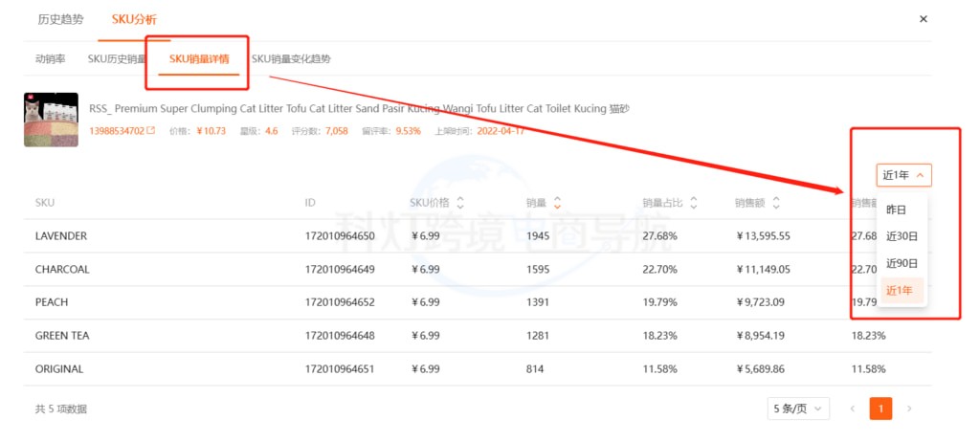Click the sales count 1281
The height and width of the screenshot is (442, 980).
(538, 336)
